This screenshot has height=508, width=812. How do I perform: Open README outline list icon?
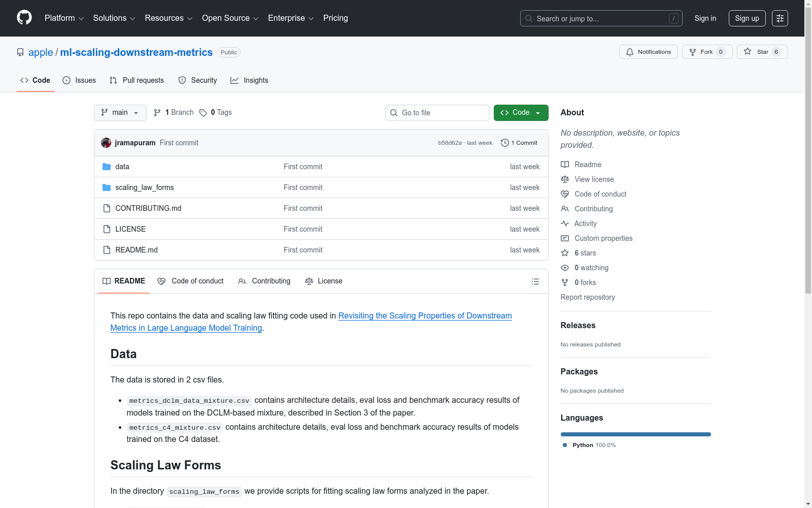pyautogui.click(x=535, y=281)
